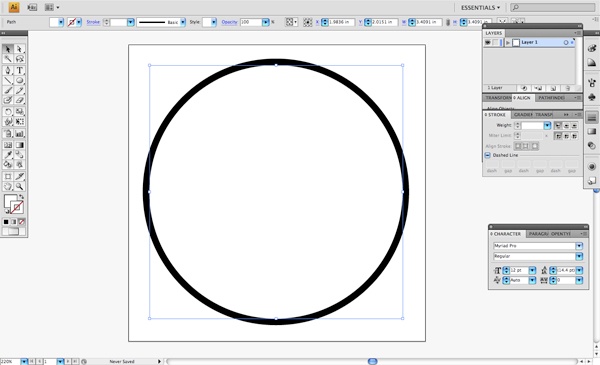The height and width of the screenshot is (365, 600).
Task: Click the Swap Fill and Stroke arrow
Action: (x=21, y=197)
